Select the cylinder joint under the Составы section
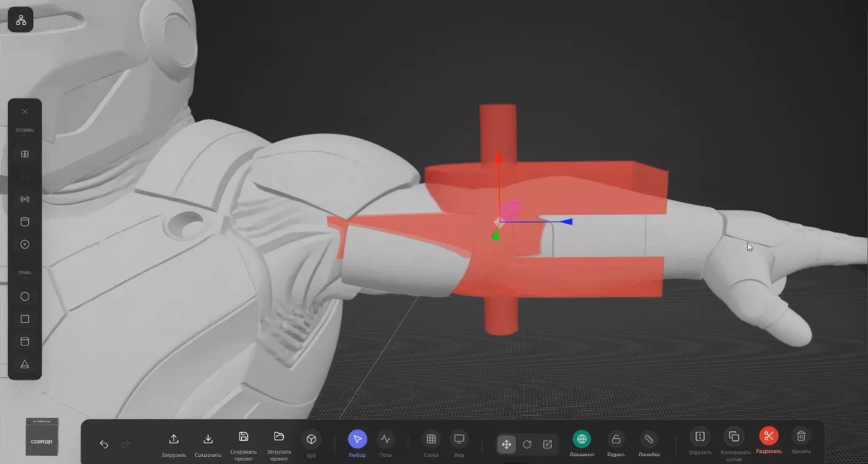Viewport: 868px width, 464px height. pos(25,221)
